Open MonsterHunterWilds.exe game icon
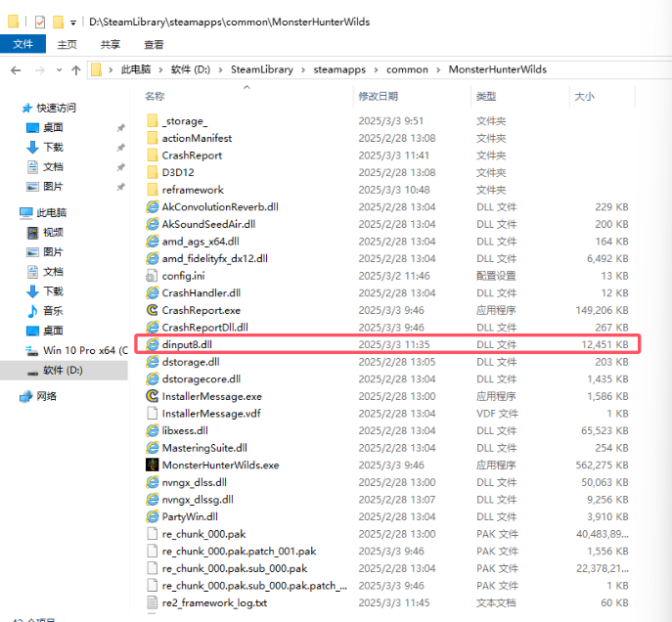The height and width of the screenshot is (622, 672). [153, 465]
